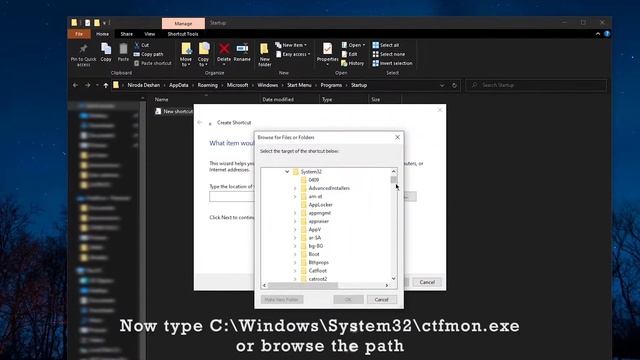Expand the appmgmt folder
The height and width of the screenshot is (360, 640).
[295, 213]
